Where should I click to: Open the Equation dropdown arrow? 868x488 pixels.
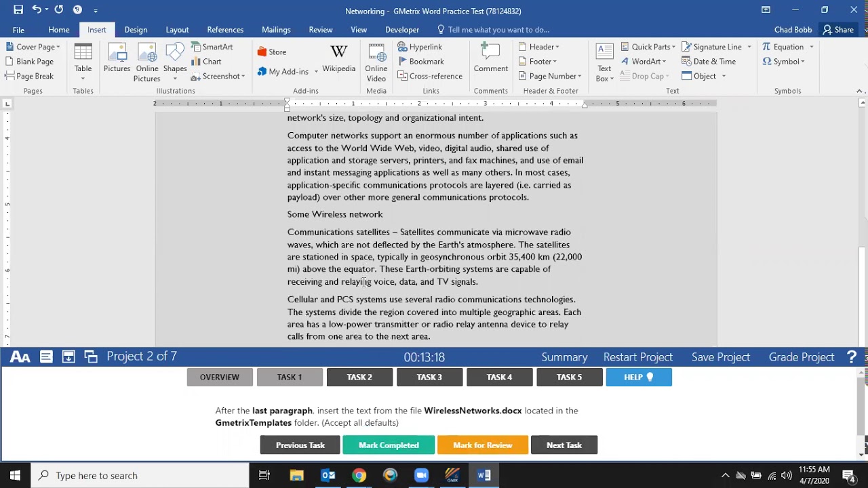(x=811, y=47)
